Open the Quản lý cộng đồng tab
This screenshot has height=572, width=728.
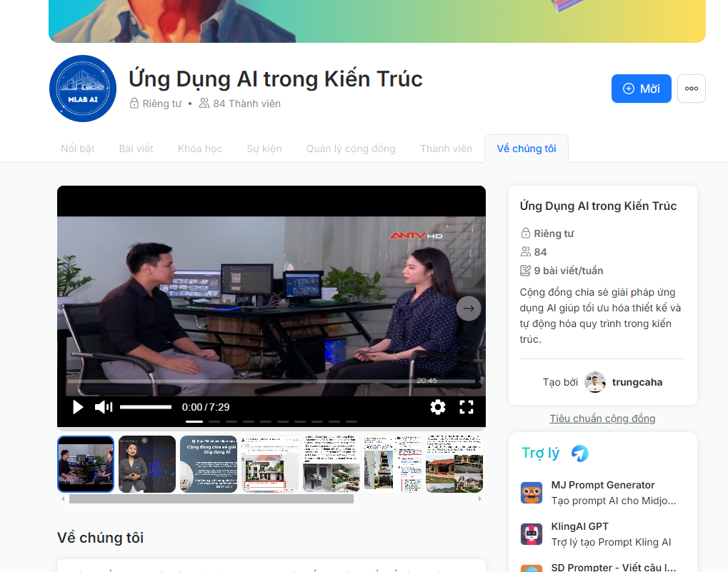(x=351, y=149)
